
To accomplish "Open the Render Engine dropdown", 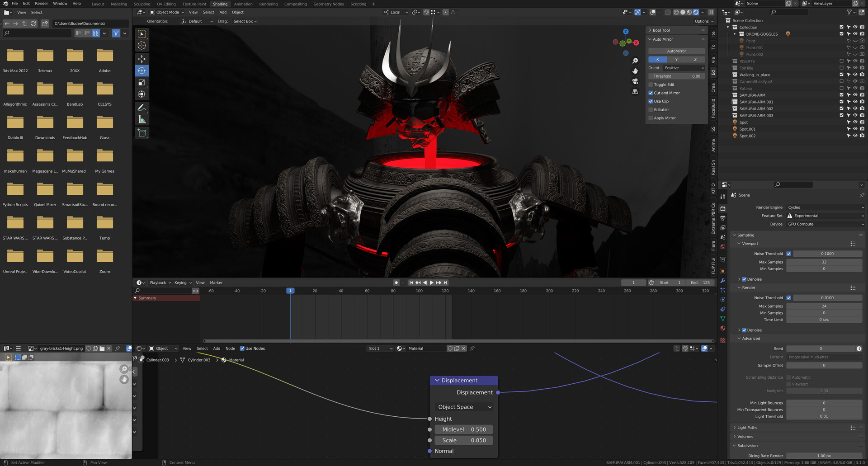I will (x=825, y=207).
